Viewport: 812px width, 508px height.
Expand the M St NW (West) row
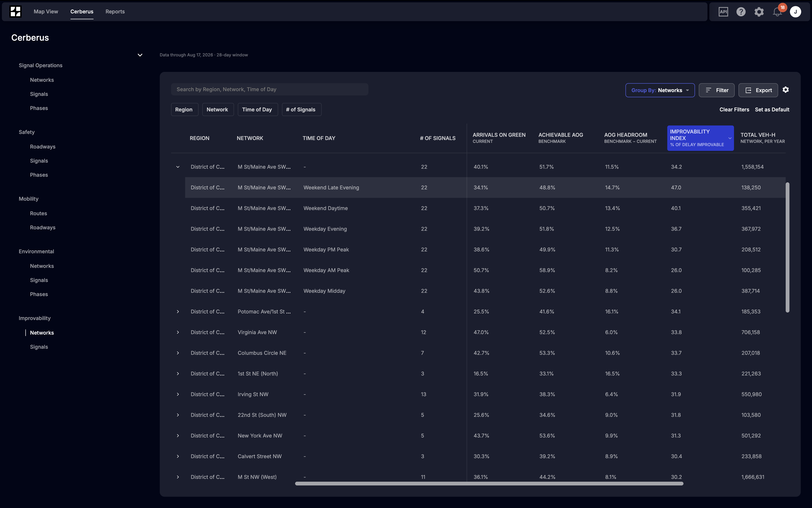(x=178, y=477)
